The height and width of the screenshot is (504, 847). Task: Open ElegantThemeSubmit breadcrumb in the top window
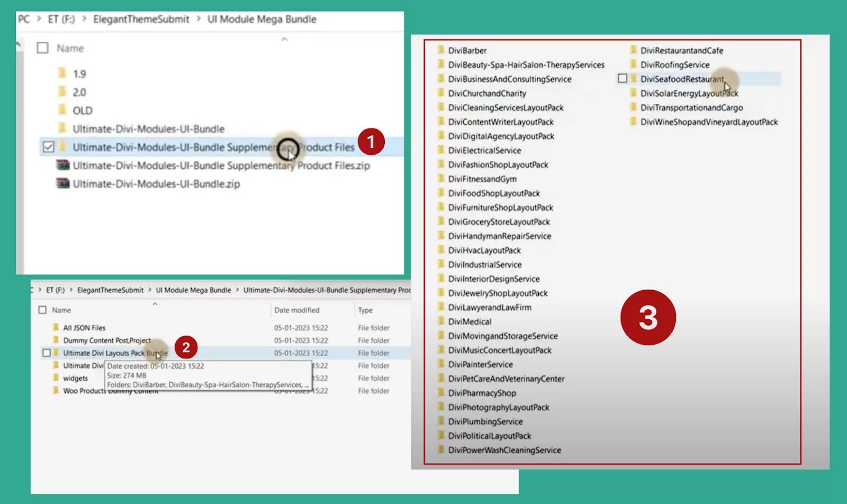click(x=141, y=19)
